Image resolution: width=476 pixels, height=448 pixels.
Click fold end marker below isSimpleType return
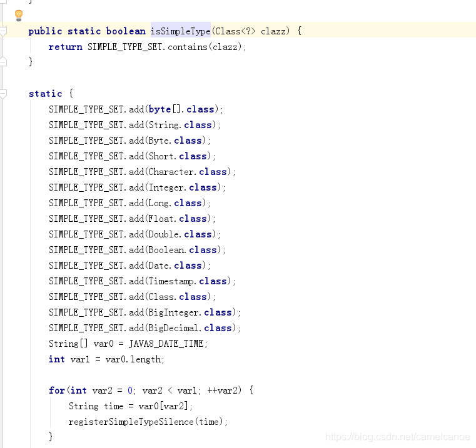pyautogui.click(x=3, y=62)
